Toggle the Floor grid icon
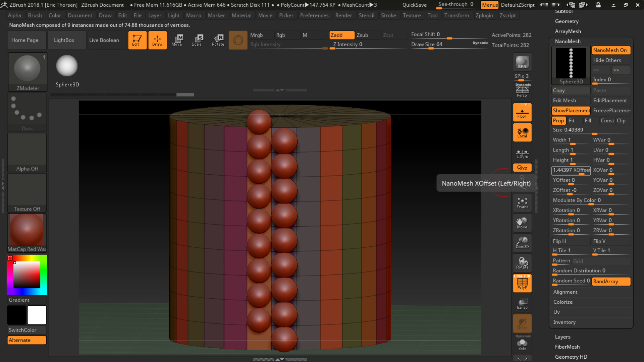This screenshot has height=362, width=644. pyautogui.click(x=522, y=112)
